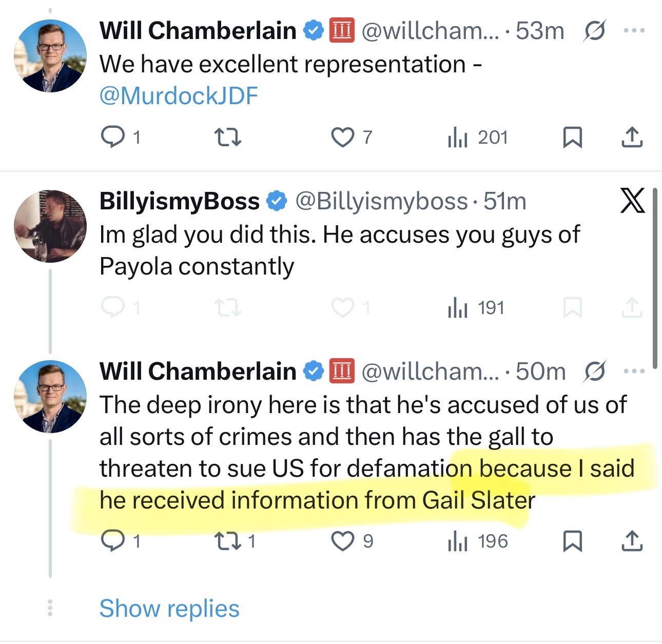Screen dimensions: 662x644
Task: Bookmark the Gail Slater defamation tweet
Action: [572, 541]
